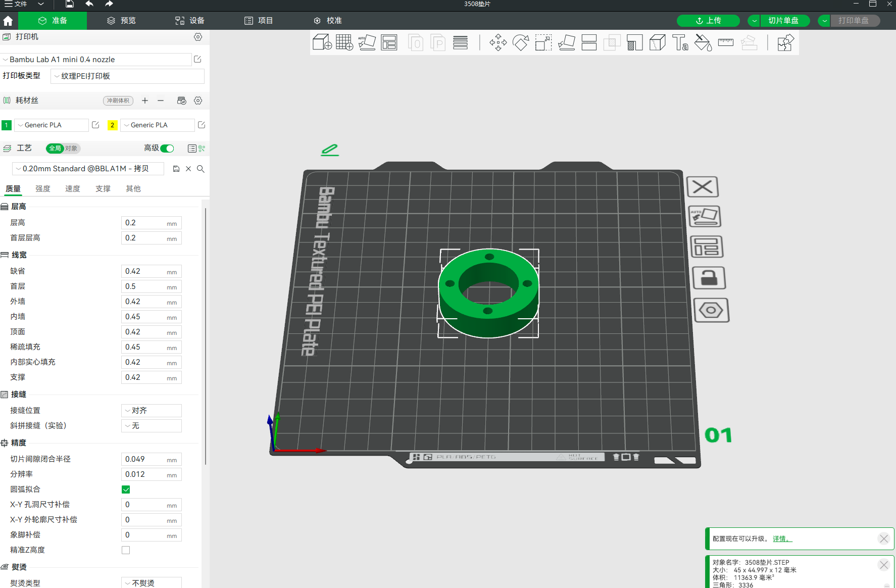Screen dimensions: 896x588
Task: Click the Arrange all objects toolbar icon
Action: pos(389,42)
